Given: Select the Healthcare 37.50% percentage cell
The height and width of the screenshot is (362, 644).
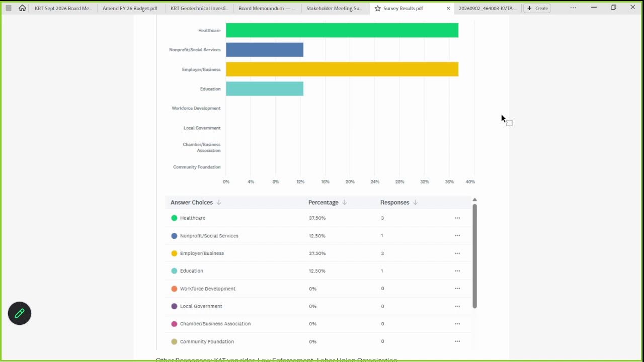Looking at the screenshot, I should coord(317,218).
